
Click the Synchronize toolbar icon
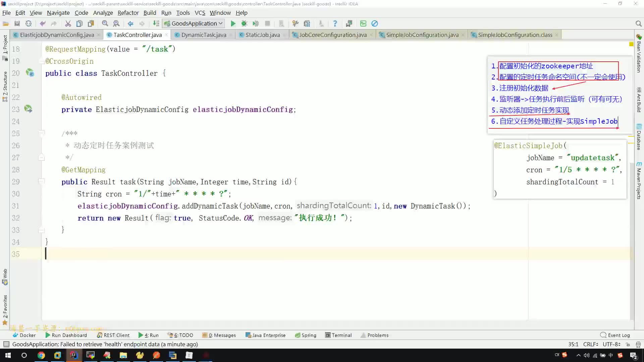[x=29, y=23]
